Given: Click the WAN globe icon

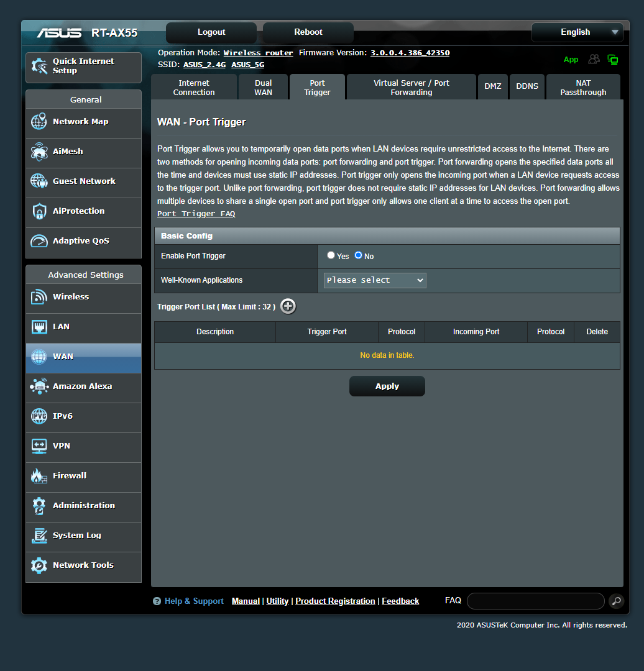Looking at the screenshot, I should (x=39, y=357).
